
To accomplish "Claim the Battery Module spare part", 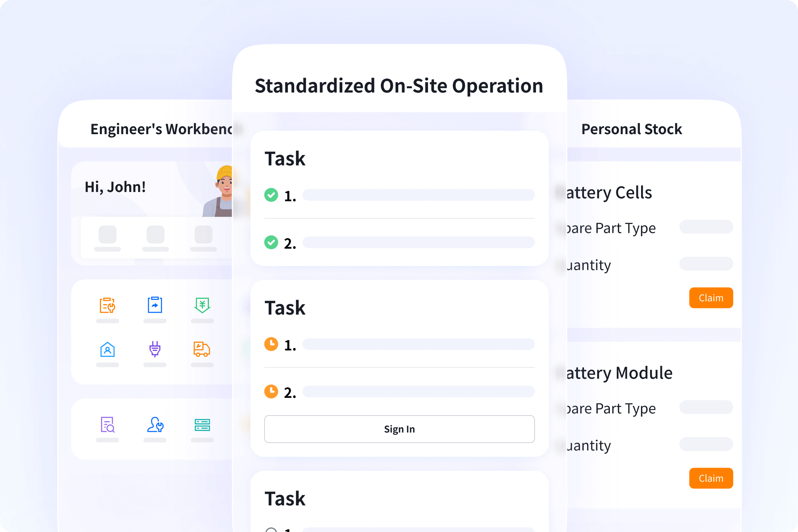I will [x=711, y=478].
